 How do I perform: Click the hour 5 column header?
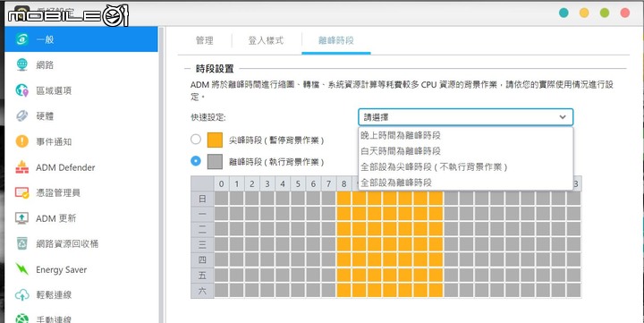point(298,183)
